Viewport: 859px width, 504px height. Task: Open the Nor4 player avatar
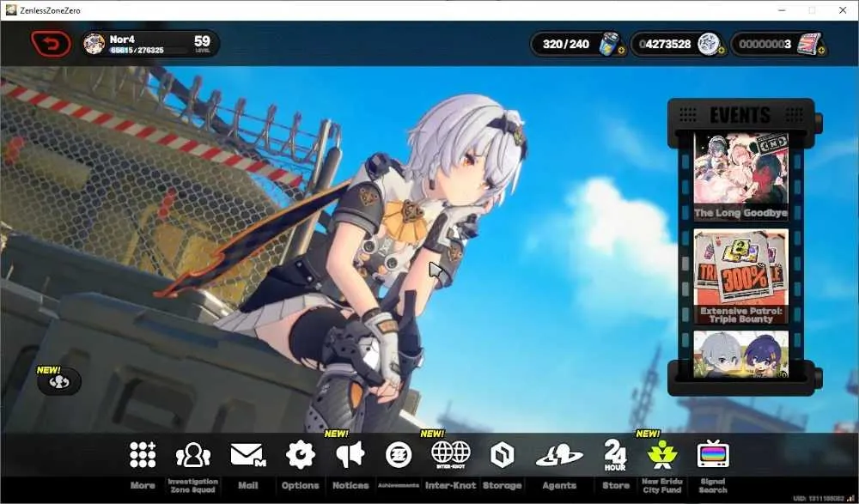94,44
